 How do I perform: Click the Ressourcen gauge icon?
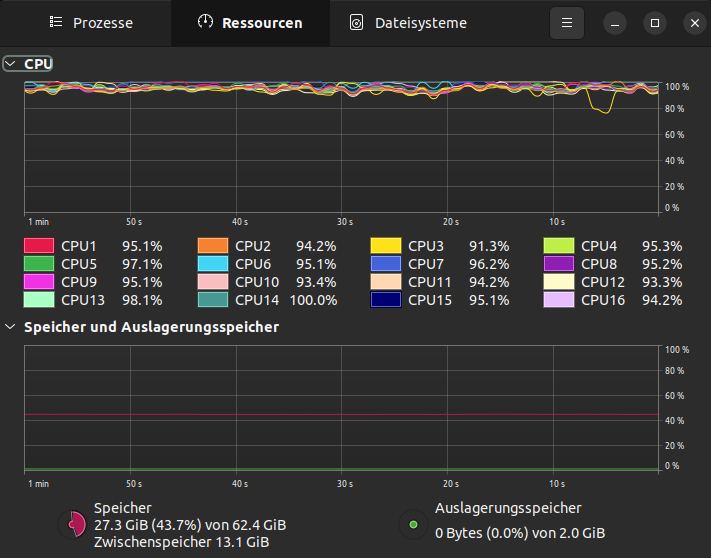205,22
